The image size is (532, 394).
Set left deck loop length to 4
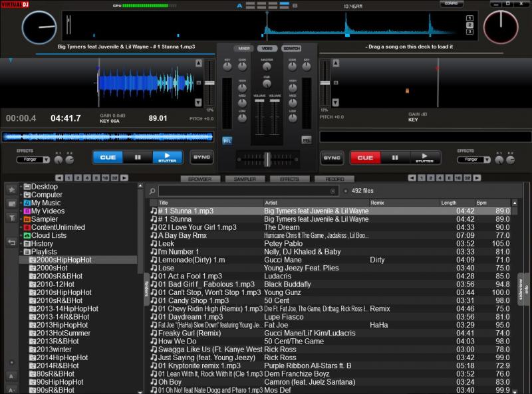(87, 177)
